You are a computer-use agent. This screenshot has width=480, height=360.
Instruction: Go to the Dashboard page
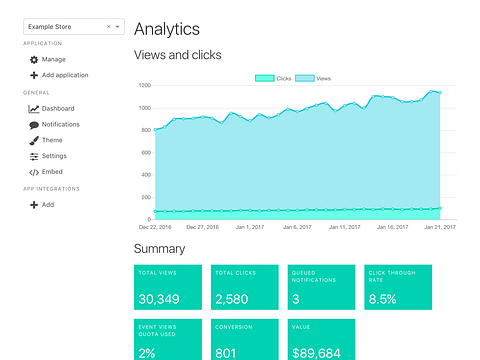point(58,108)
